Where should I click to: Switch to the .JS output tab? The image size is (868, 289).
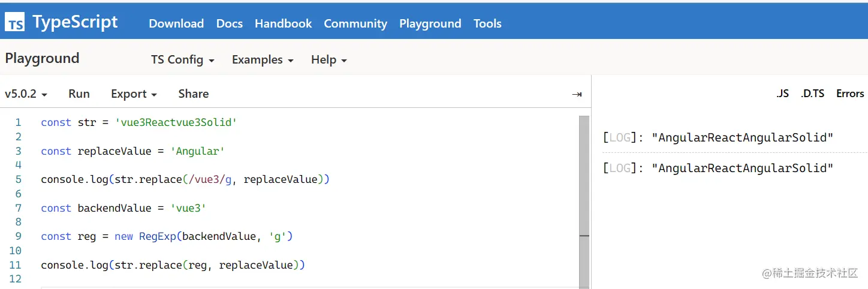[x=782, y=94]
